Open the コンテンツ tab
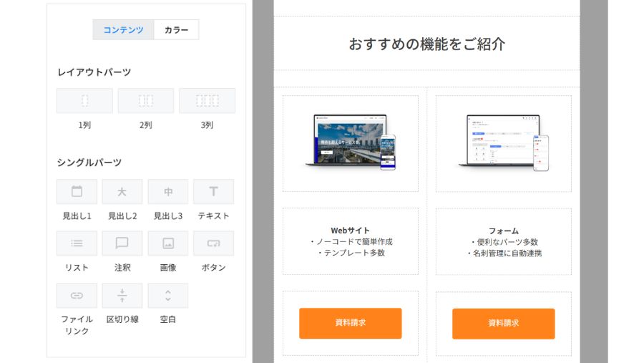 pyautogui.click(x=123, y=30)
